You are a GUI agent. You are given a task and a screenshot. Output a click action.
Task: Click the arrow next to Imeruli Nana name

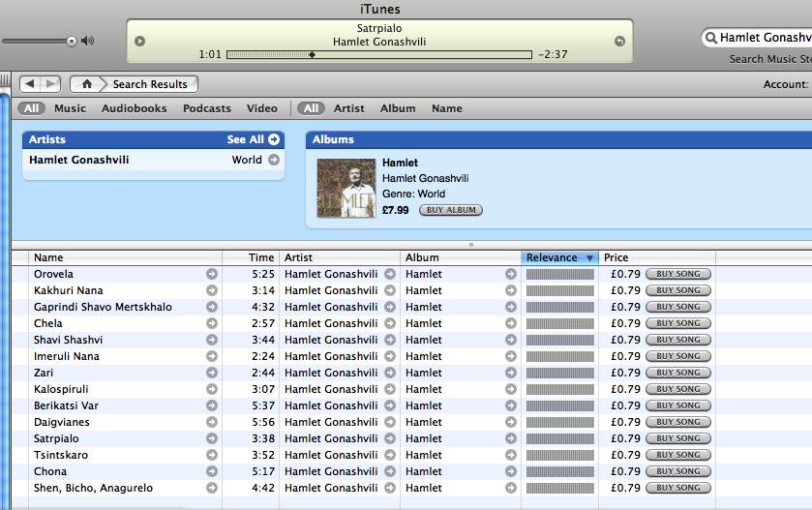point(212,356)
